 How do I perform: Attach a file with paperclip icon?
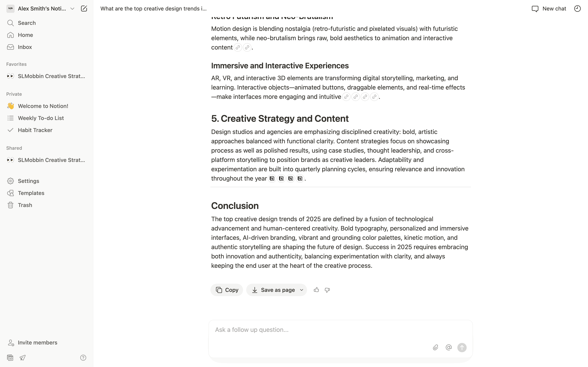(x=435, y=348)
